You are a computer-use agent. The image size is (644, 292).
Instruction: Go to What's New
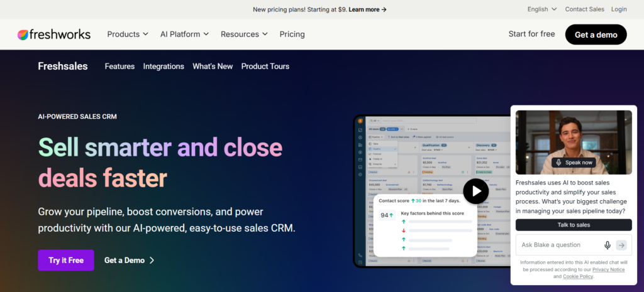point(213,66)
